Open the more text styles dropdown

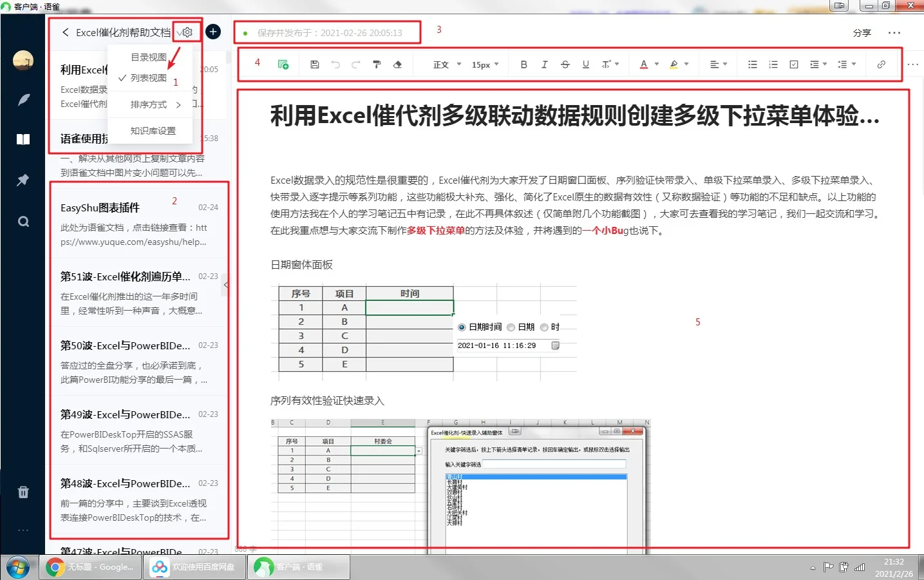610,64
